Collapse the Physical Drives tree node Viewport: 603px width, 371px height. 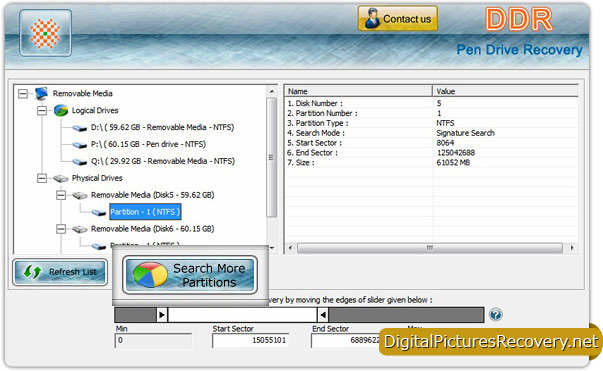pos(42,178)
